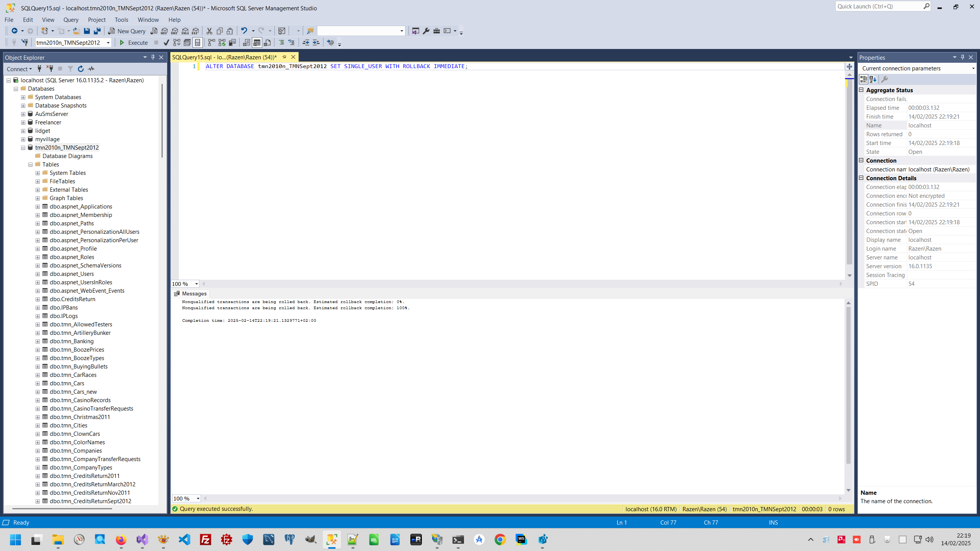Refresh the Object Explorer tree
Viewport: 980px width, 551px height.
tap(81, 69)
